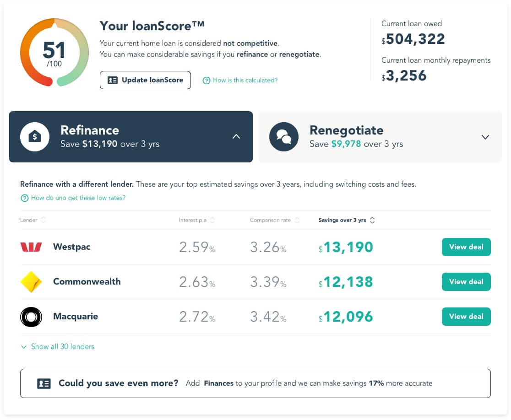Switch to the Renegotiate tab

click(x=380, y=137)
